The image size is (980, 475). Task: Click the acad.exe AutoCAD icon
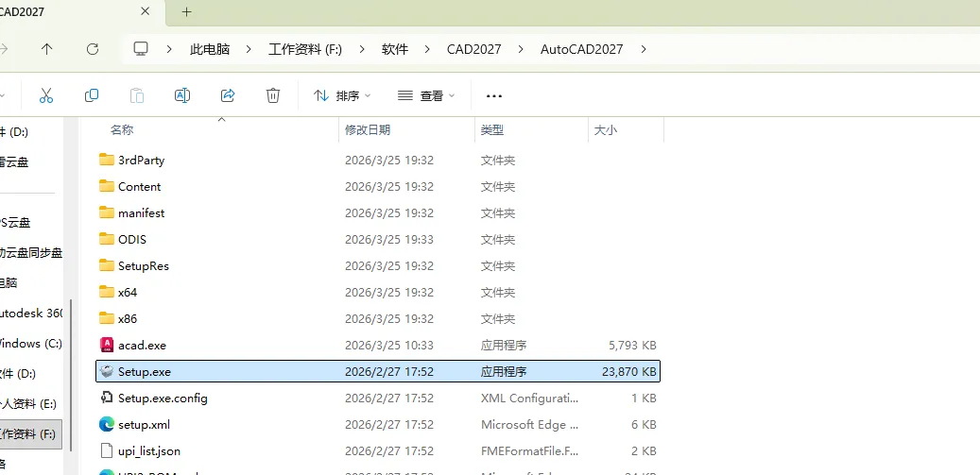pyautogui.click(x=107, y=345)
